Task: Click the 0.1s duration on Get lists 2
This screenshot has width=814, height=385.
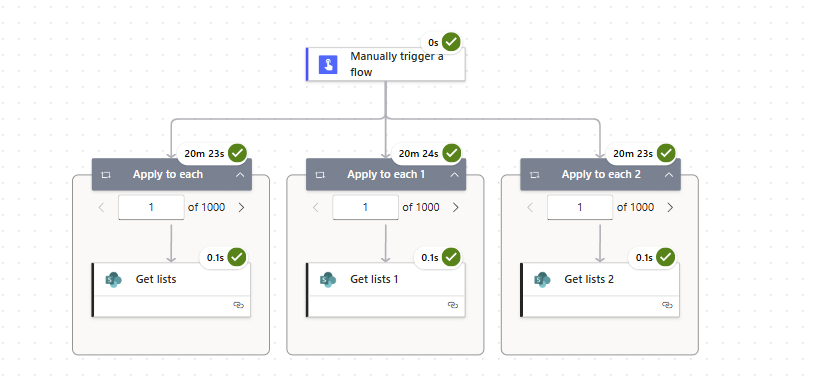Action: (x=644, y=257)
